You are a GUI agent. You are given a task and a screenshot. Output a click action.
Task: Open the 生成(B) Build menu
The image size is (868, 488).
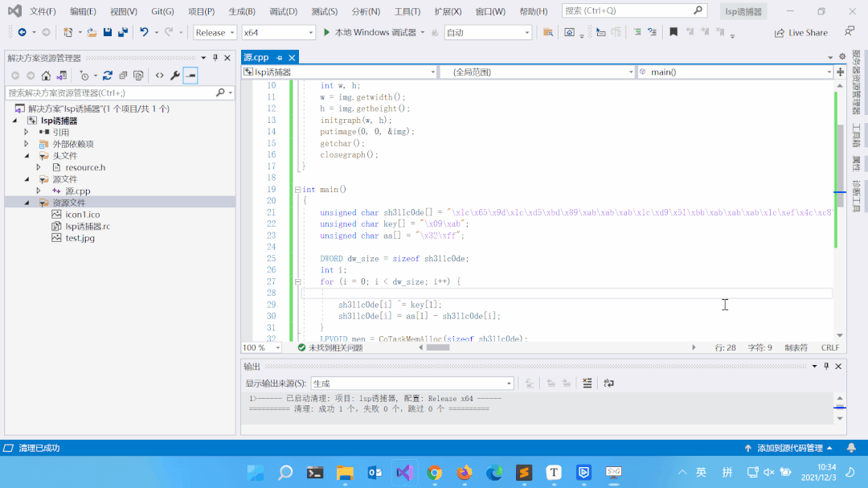pos(241,11)
